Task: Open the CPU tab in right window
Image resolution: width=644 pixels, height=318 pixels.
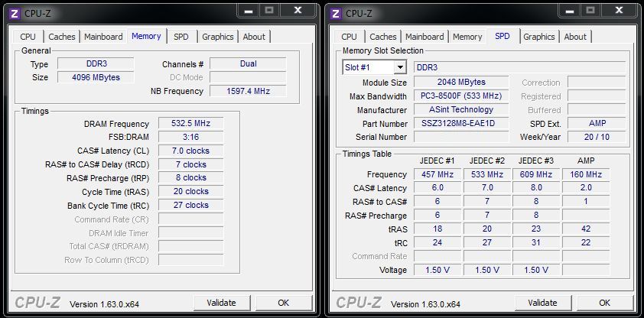Action: 349,37
